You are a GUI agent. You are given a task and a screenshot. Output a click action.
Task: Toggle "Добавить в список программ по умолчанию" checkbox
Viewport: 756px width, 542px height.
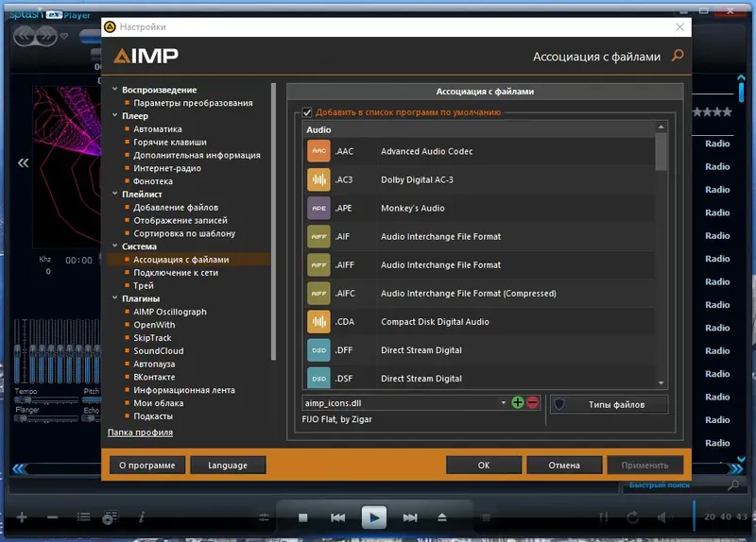(x=307, y=112)
